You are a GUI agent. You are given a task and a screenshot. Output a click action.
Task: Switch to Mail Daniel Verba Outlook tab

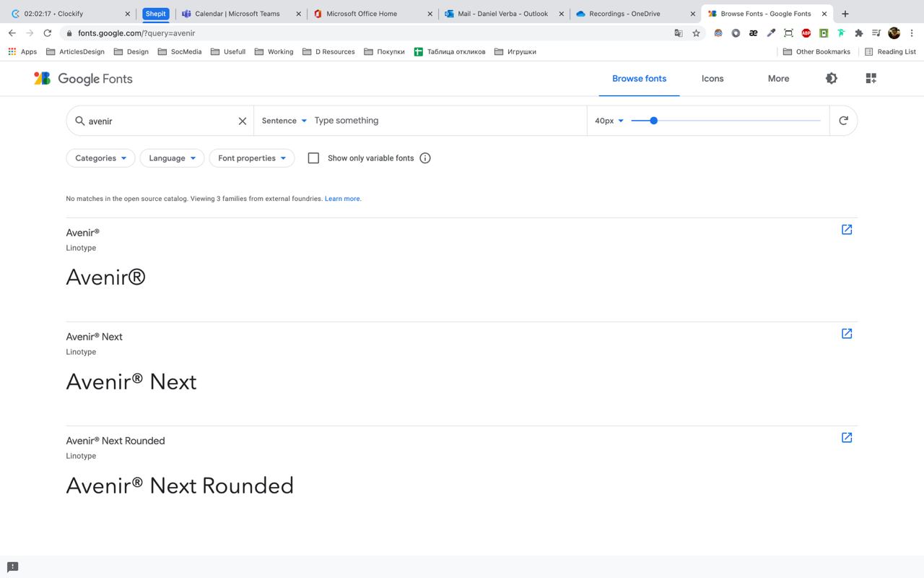(502, 14)
